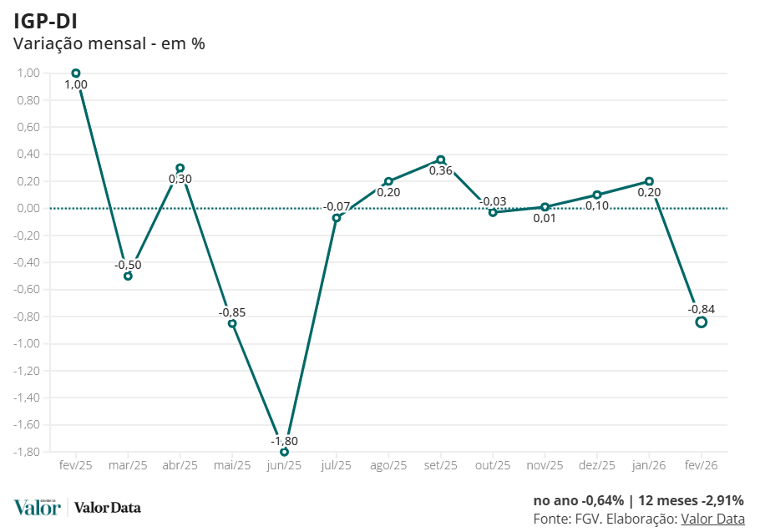Select the jan/26 data point marker
This screenshot has height=532, width=760.
(649, 181)
